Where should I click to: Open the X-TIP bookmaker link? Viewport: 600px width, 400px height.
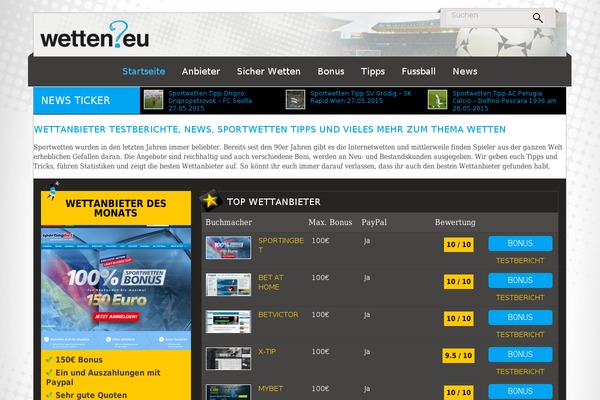point(267,351)
